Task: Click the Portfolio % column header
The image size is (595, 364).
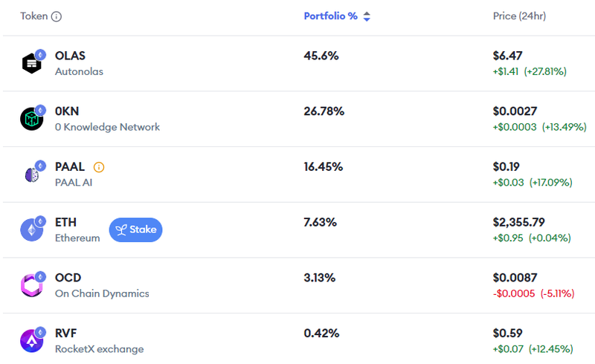Action: [x=330, y=16]
